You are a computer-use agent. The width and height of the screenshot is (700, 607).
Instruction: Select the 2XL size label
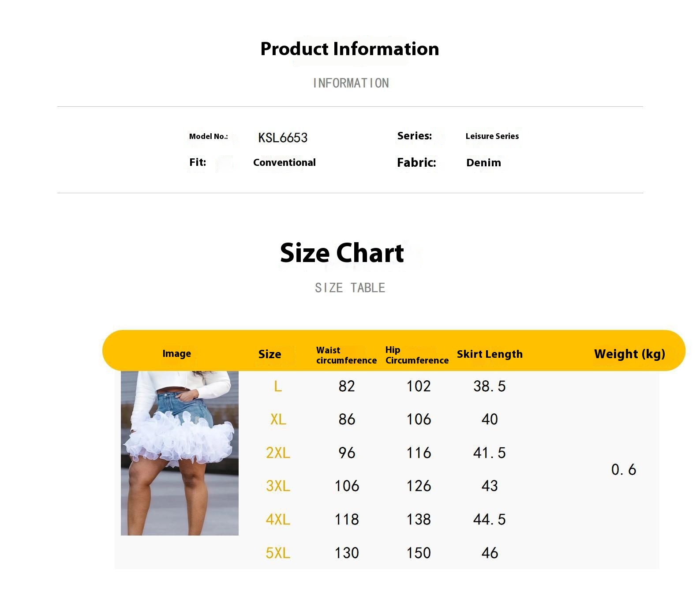click(x=278, y=453)
